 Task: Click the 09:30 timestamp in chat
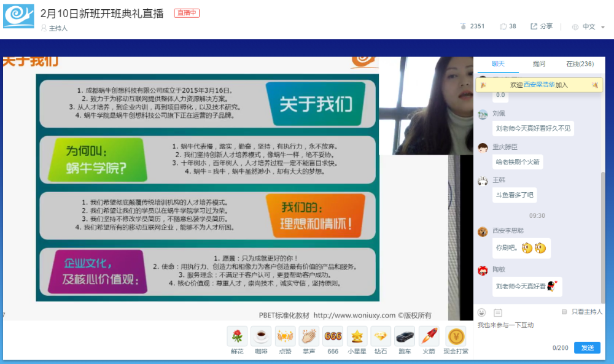(x=537, y=215)
